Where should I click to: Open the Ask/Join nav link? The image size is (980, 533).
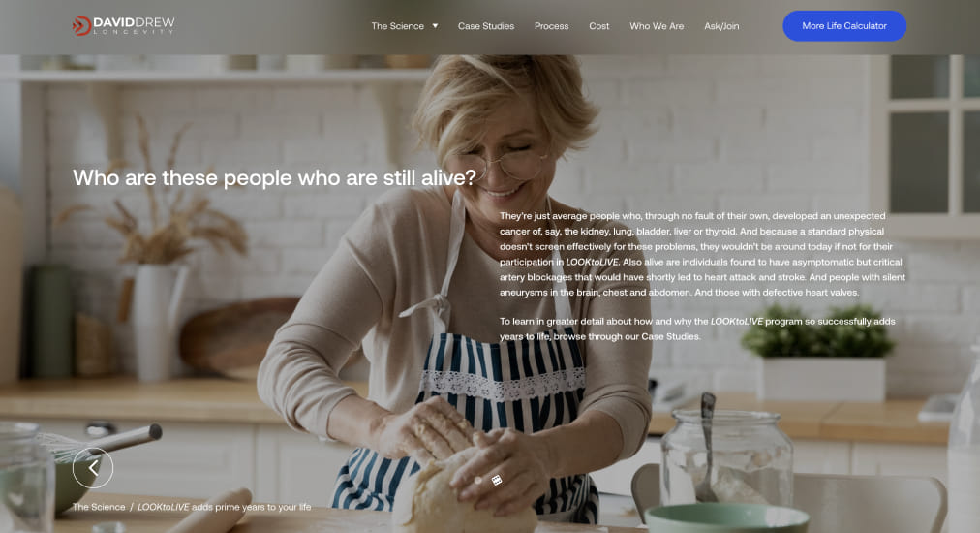721,26
